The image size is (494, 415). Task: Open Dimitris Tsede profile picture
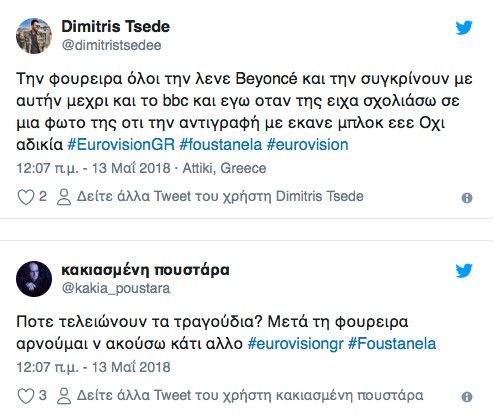click(34, 36)
